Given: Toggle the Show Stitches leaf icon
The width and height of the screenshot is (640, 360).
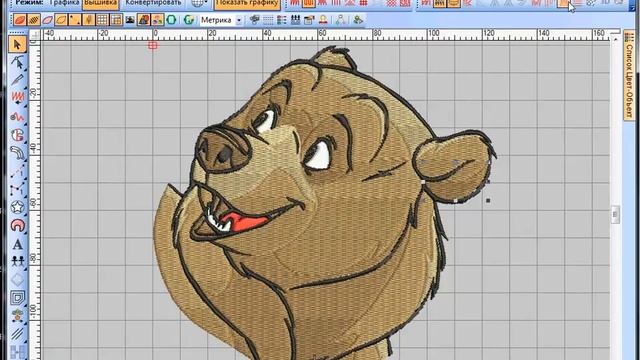Looking at the screenshot, I should pyautogui.click(x=20, y=20).
